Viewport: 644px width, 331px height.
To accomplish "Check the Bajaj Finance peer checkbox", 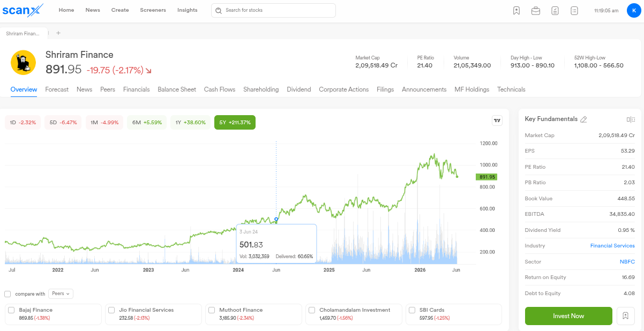I will click(x=11, y=310).
